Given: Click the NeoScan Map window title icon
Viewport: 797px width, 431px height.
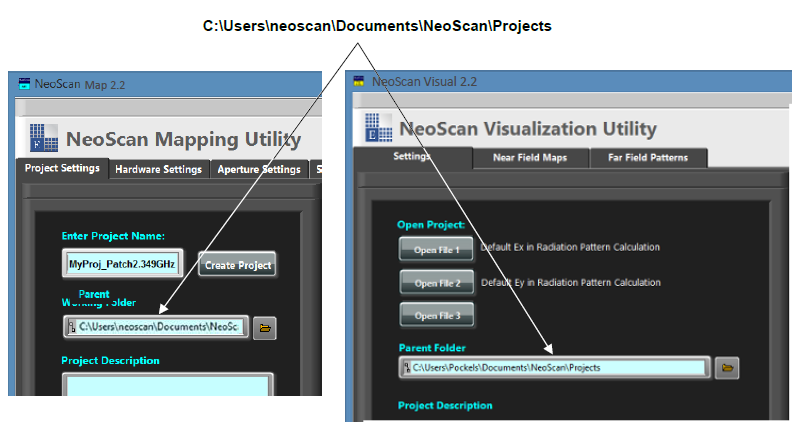Looking at the screenshot, I should click(24, 83).
